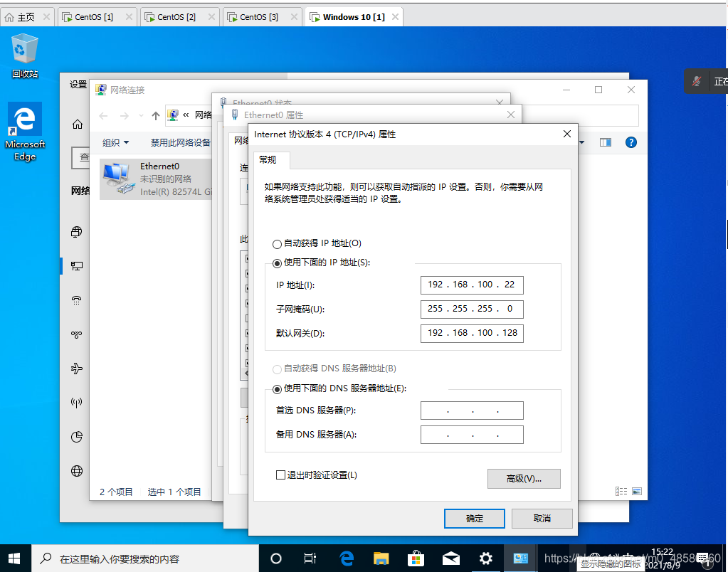Select 使用下面的 IP 地址 radio button
The width and height of the screenshot is (728, 572).
tap(277, 263)
